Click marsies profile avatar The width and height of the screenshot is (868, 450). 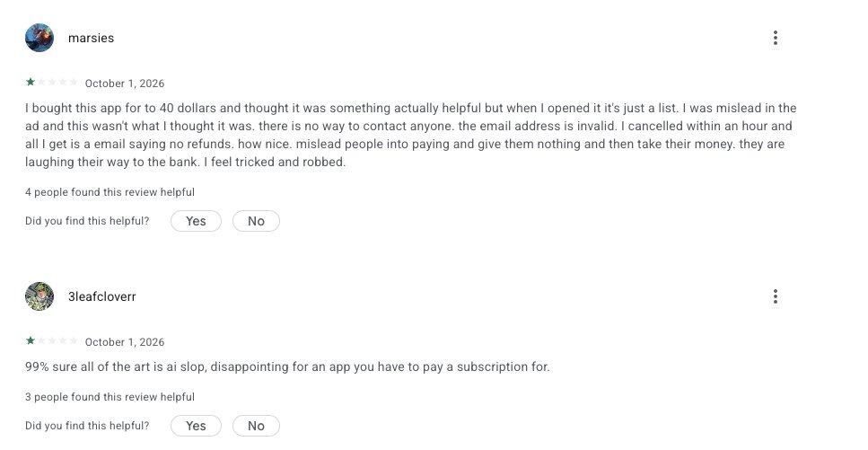tap(39, 38)
